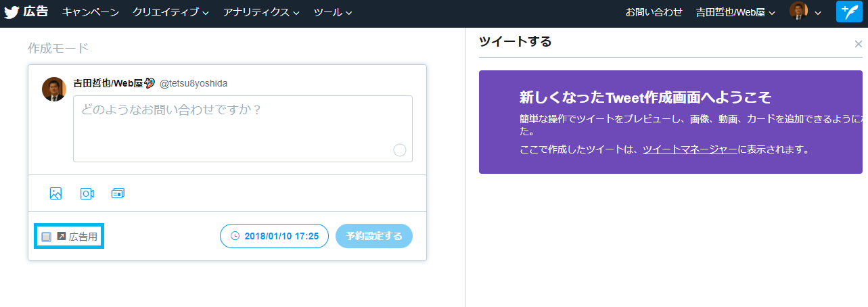Open the profile avatar menu in top bar
This screenshot has width=868, height=307.
coord(805,12)
